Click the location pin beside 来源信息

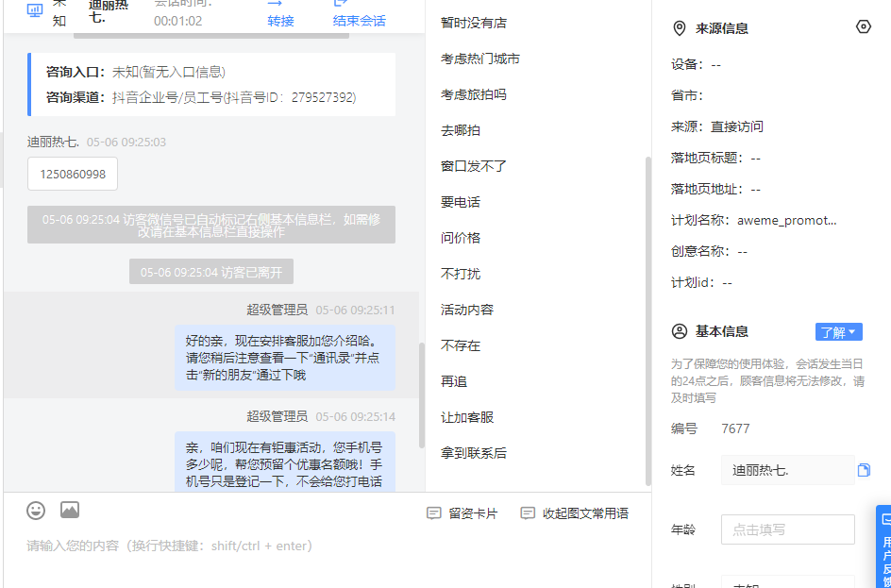(679, 28)
